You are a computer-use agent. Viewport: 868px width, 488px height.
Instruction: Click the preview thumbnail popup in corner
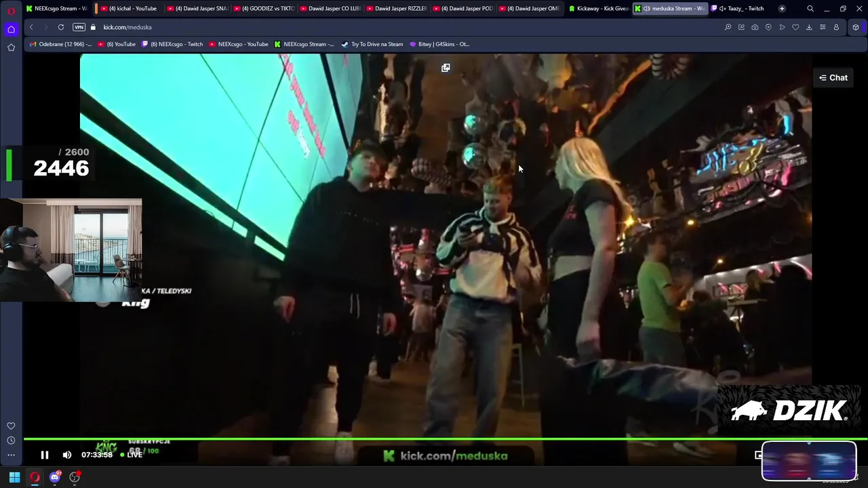click(809, 461)
